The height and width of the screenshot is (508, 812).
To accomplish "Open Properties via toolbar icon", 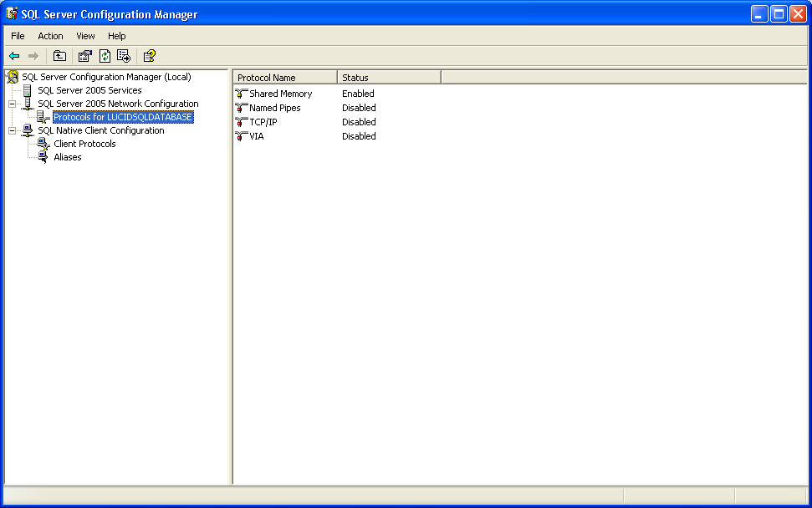I will [85, 56].
